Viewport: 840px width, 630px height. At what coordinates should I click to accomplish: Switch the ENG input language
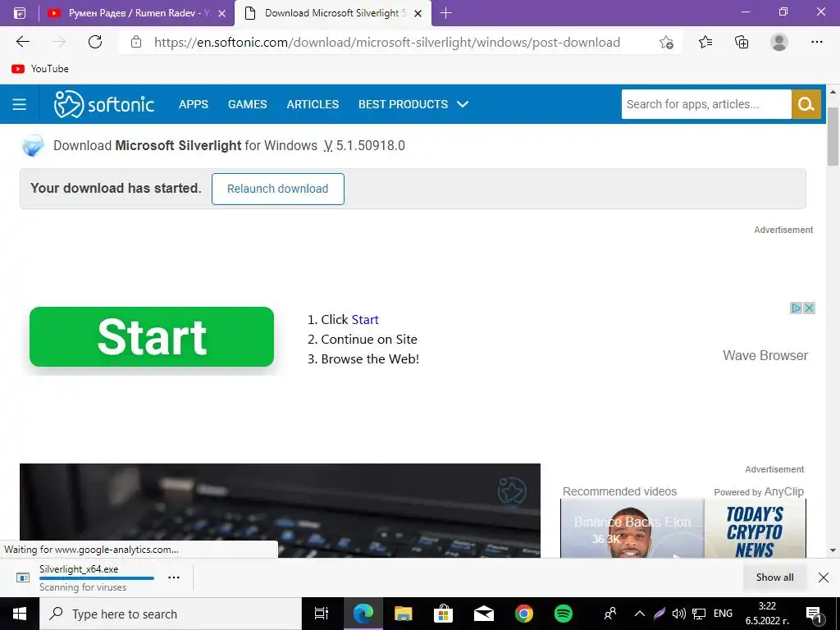click(723, 614)
